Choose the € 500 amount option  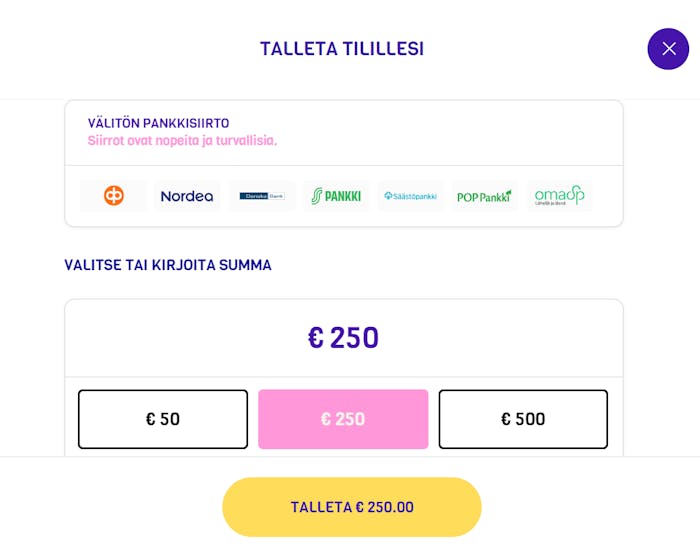tap(523, 419)
